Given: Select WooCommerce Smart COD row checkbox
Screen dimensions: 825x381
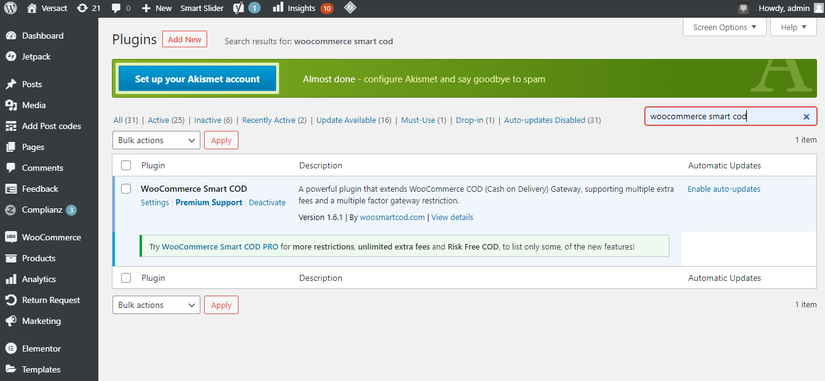Looking at the screenshot, I should pyautogui.click(x=126, y=188).
